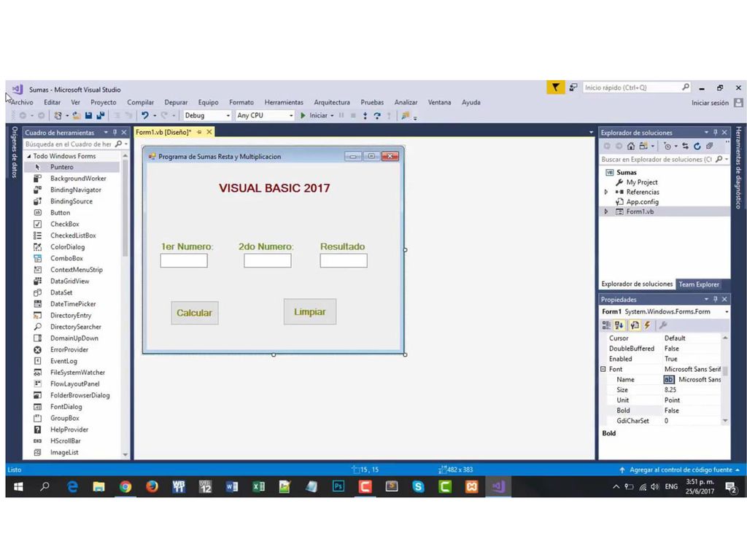The height and width of the screenshot is (560, 747).
Task: Click the Open File folder toolbar icon
Action: click(76, 115)
